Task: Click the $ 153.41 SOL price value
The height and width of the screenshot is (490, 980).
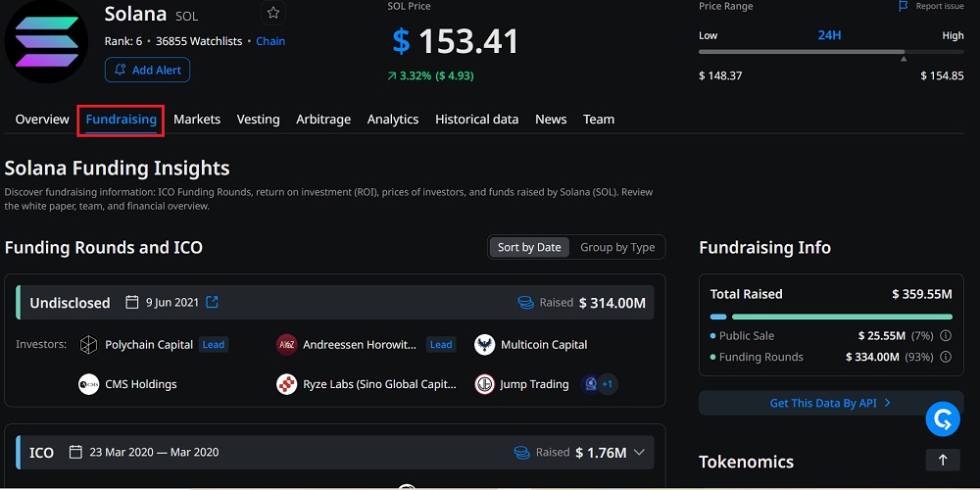Action: tap(456, 42)
